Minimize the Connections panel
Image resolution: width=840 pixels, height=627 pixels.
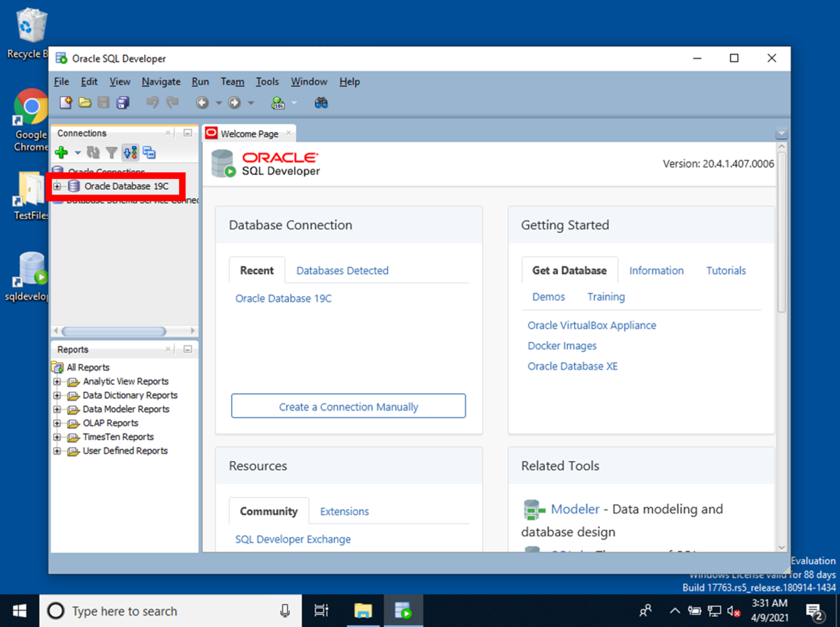click(187, 133)
